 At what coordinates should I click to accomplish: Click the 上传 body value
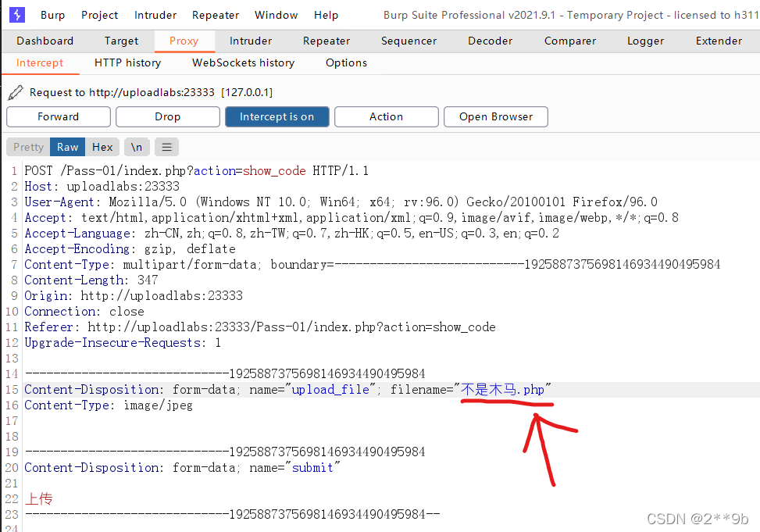point(39,498)
